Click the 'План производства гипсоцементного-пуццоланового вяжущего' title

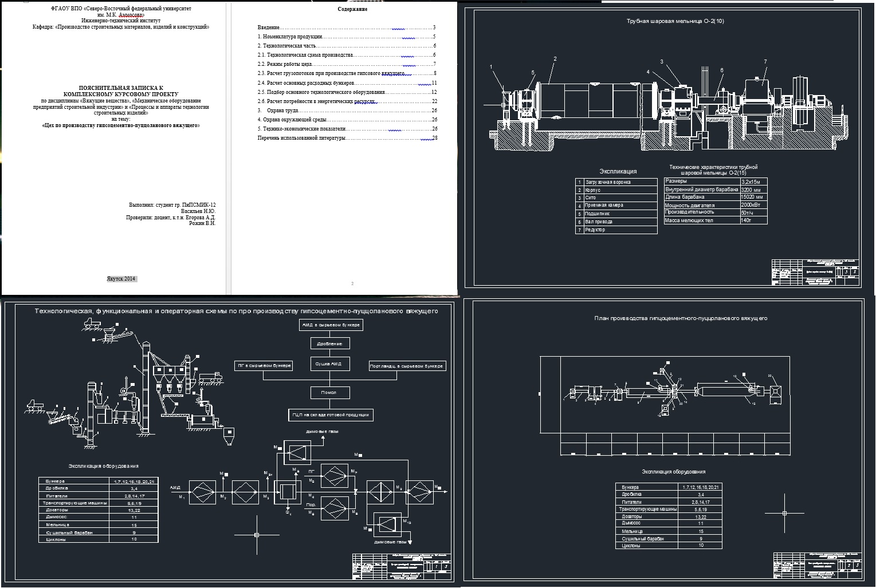pyautogui.click(x=680, y=318)
